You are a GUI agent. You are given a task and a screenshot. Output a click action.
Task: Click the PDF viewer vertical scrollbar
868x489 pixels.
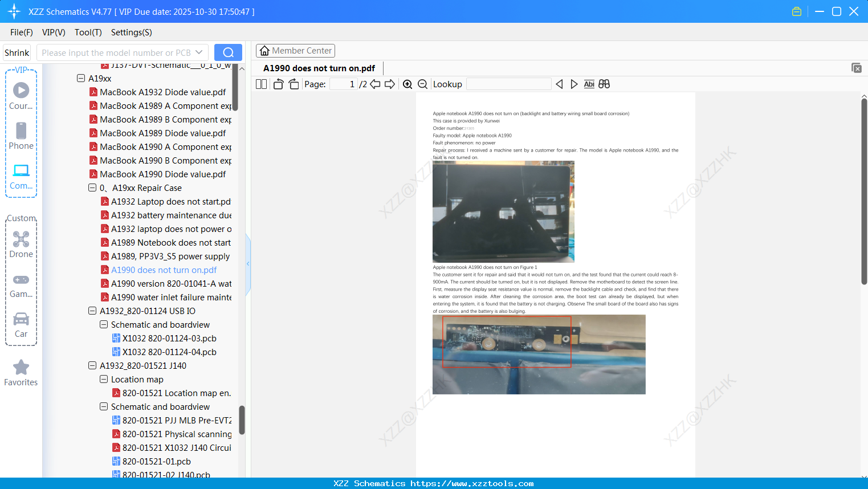click(864, 191)
